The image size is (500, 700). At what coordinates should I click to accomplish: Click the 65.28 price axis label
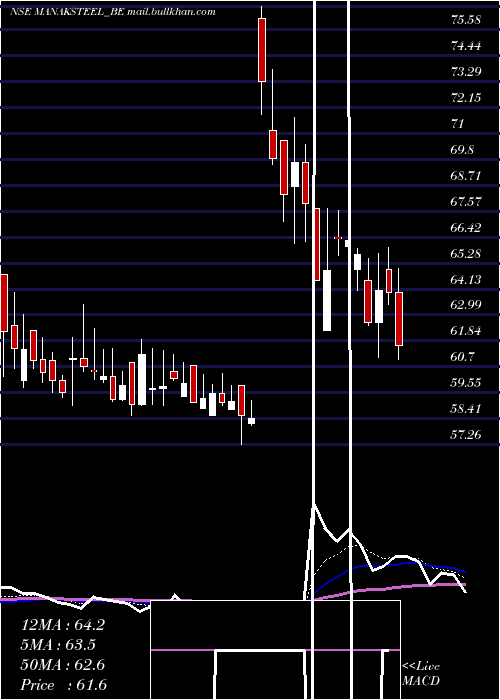[x=466, y=253]
